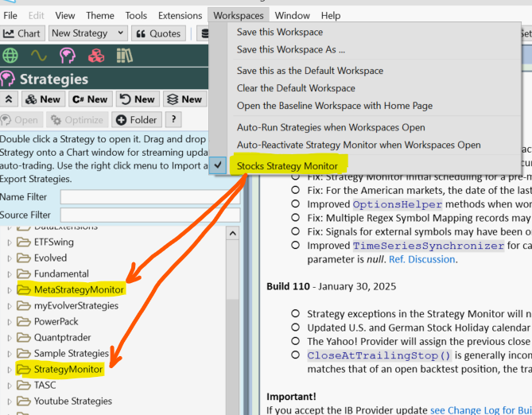Click the books library icon
Screen dimensions: 532x415
pyautogui.click(x=124, y=56)
